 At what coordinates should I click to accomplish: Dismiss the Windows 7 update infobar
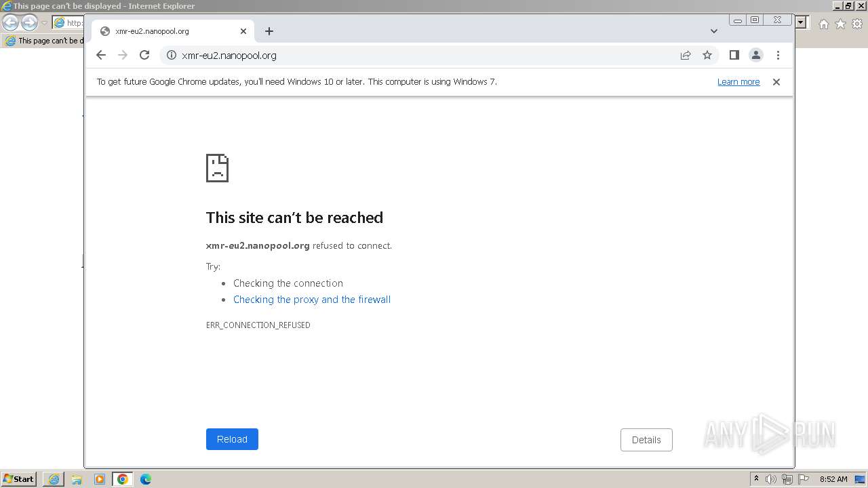(x=776, y=82)
